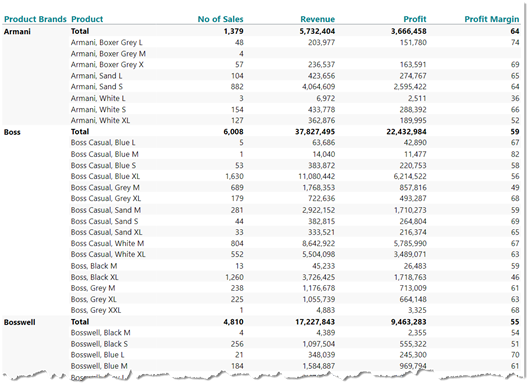The height and width of the screenshot is (388, 529).
Task: Select the Boss Casual, Blue XL product
Action: [x=105, y=176]
